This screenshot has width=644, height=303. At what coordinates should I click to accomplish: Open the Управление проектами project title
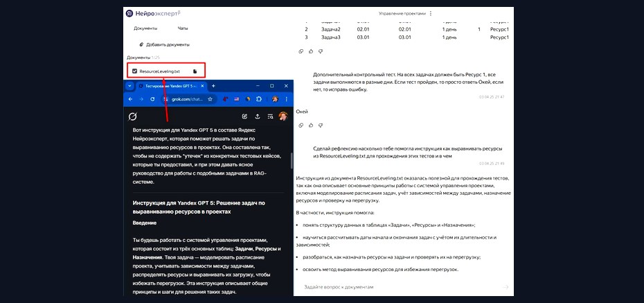402,14
